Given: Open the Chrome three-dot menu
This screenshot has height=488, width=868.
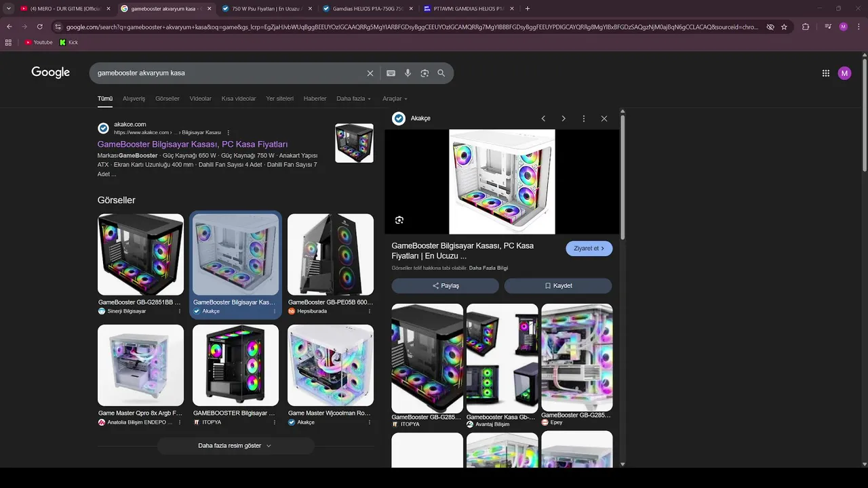Looking at the screenshot, I should click(858, 26).
